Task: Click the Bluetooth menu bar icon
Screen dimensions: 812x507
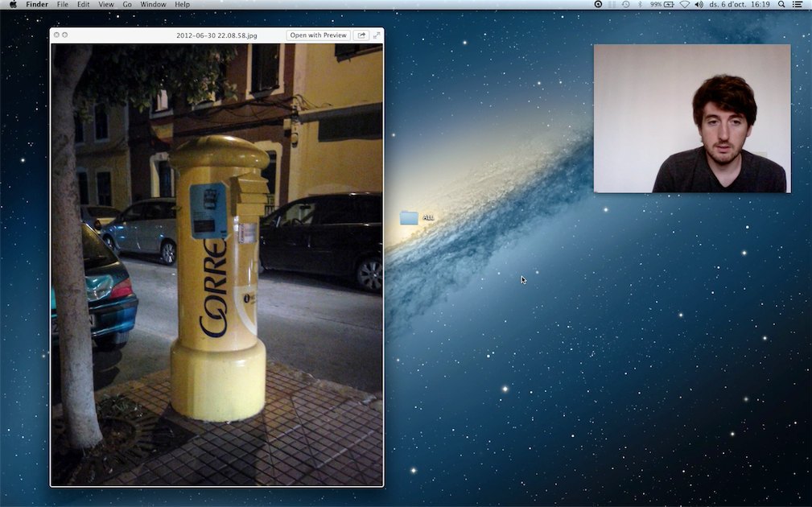Action: coord(640,5)
